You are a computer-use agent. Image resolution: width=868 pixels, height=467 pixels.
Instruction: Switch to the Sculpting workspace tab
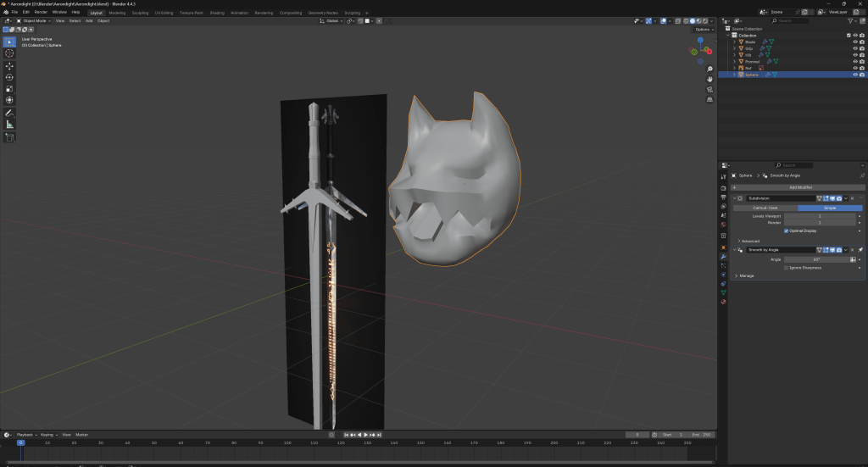(x=140, y=13)
